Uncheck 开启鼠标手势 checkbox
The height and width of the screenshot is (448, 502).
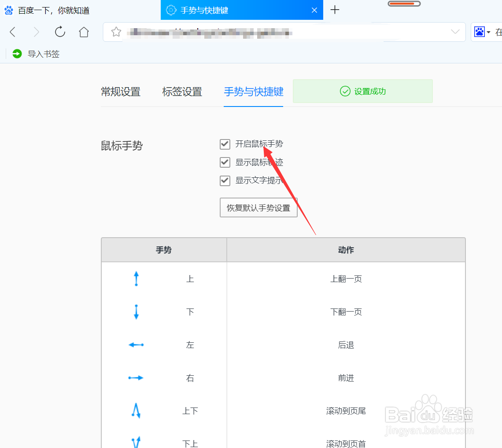pos(225,144)
